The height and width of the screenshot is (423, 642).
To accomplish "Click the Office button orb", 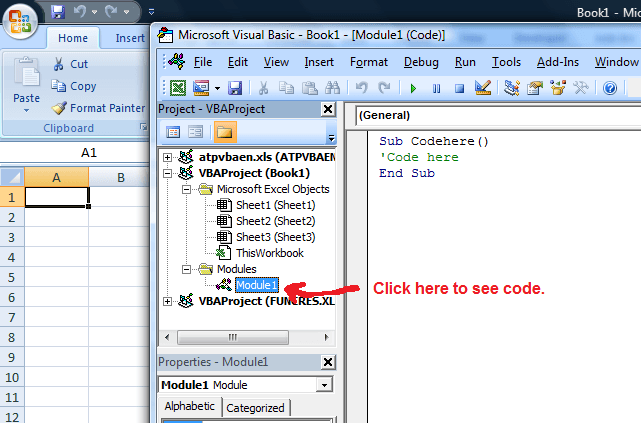I will pyautogui.click(x=21, y=17).
